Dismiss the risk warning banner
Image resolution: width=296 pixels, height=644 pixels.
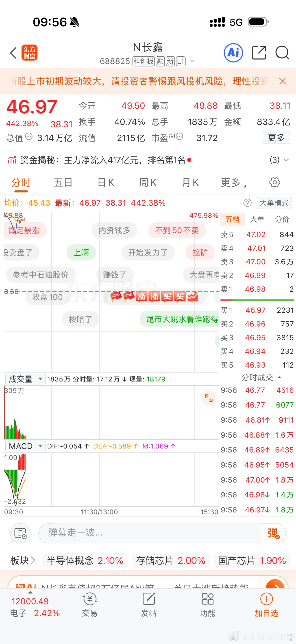coord(283,81)
